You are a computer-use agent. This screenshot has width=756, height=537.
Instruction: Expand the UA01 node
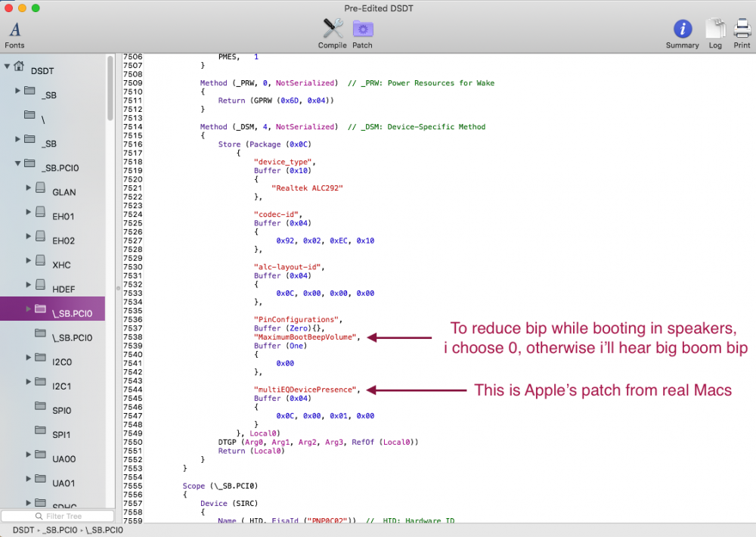(29, 478)
